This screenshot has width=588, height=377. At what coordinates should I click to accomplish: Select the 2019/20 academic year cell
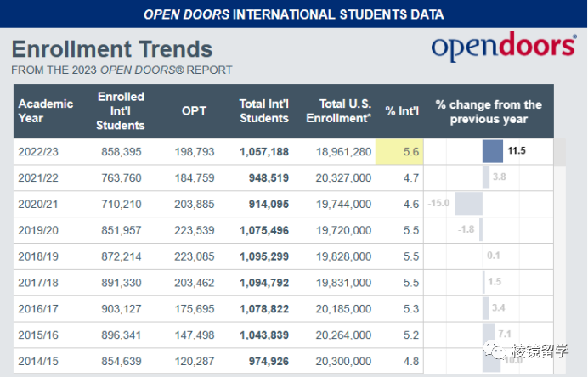tap(38, 230)
